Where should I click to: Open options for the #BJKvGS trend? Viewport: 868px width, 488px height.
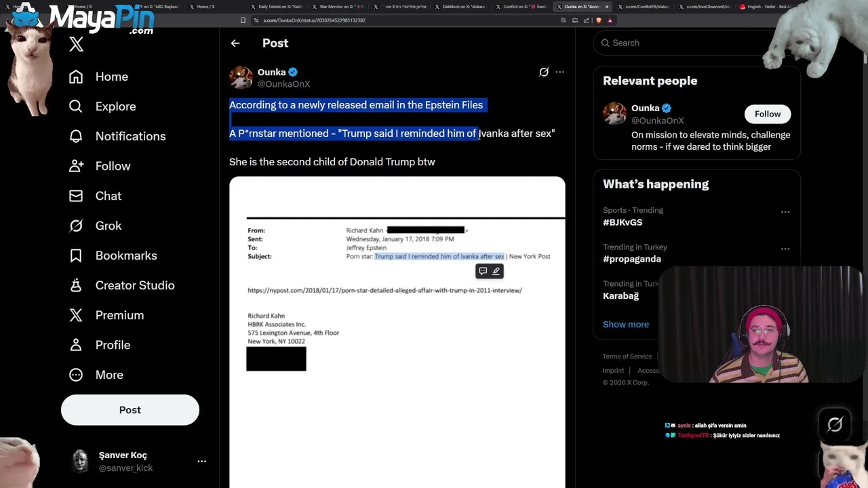[785, 211]
